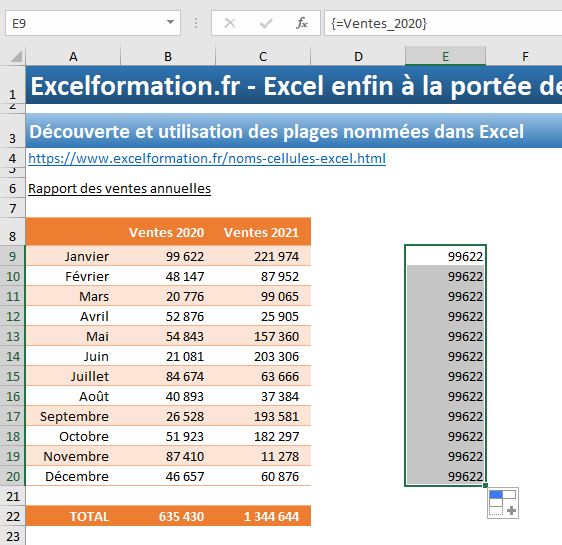Click the 51 923 cell
This screenshot has height=545, width=562.
coord(168,436)
